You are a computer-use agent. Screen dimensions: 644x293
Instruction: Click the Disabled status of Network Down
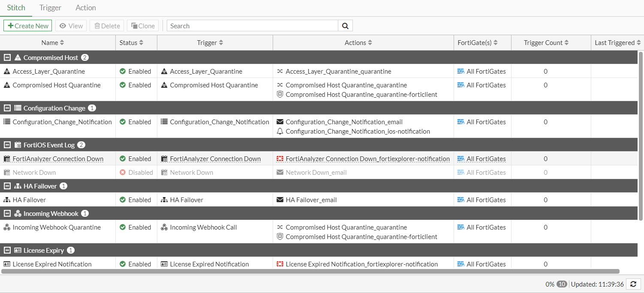click(x=136, y=173)
